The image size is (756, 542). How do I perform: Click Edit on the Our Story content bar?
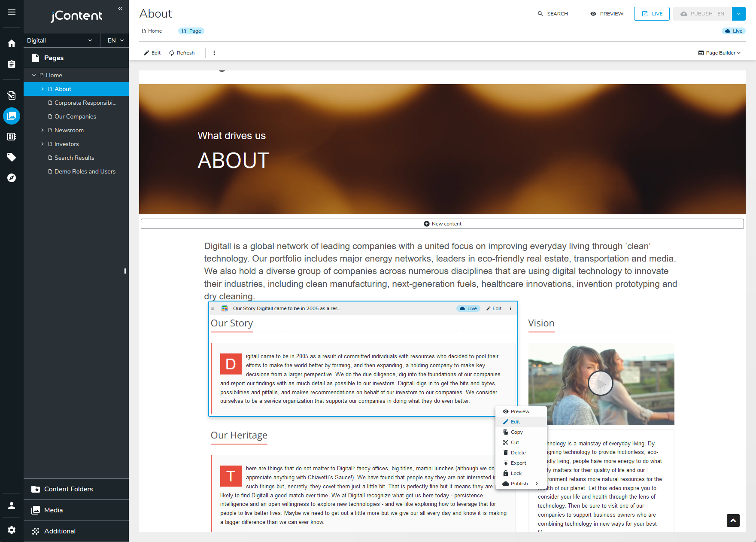[494, 308]
